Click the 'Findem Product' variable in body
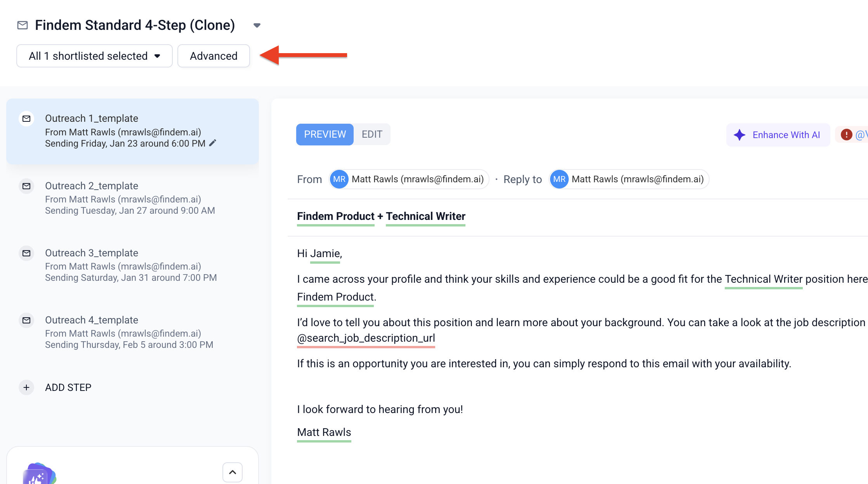868x484 pixels. click(335, 297)
